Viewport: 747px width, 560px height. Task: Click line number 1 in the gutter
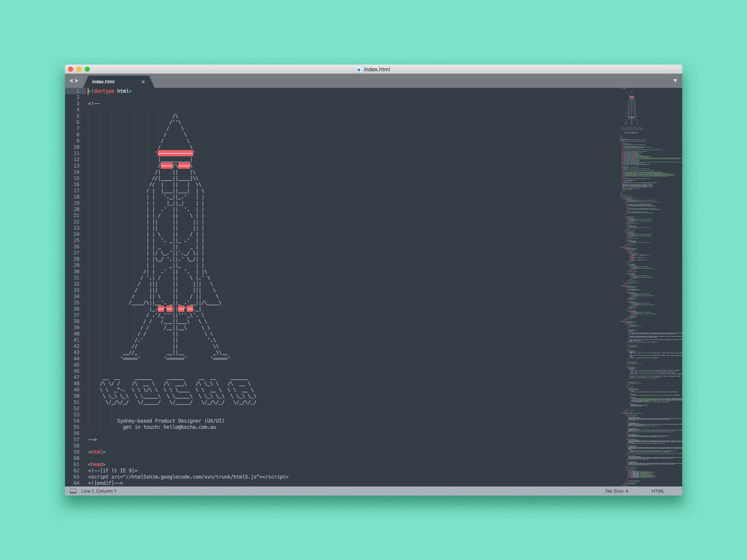(x=78, y=91)
